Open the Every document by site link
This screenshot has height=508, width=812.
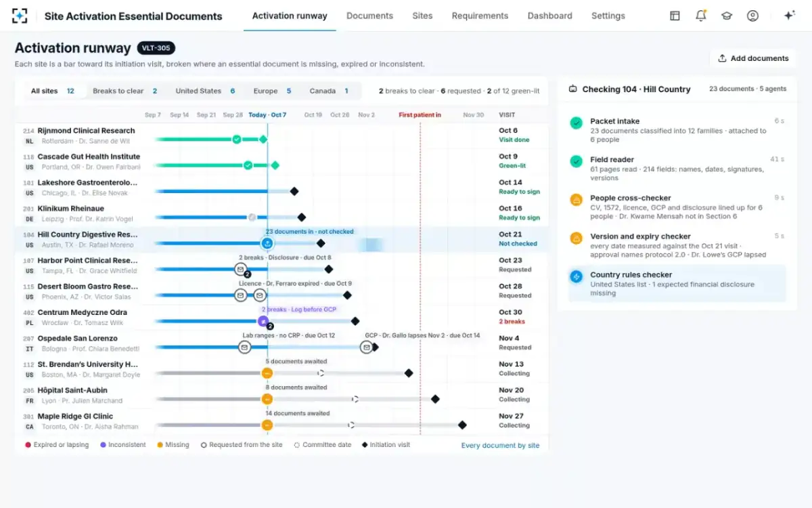click(x=501, y=445)
